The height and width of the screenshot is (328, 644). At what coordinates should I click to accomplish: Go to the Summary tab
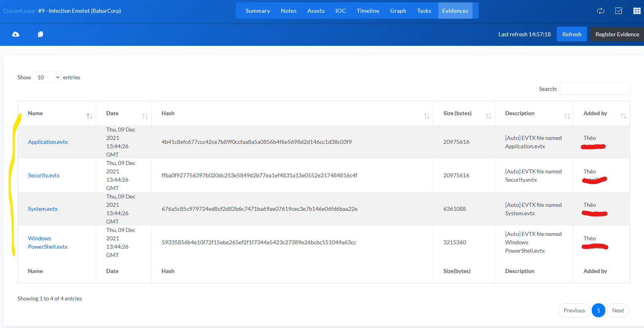(x=258, y=11)
